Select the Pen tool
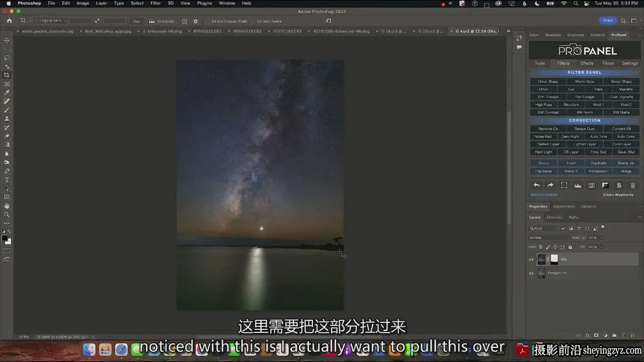The image size is (644, 362). tap(7, 171)
